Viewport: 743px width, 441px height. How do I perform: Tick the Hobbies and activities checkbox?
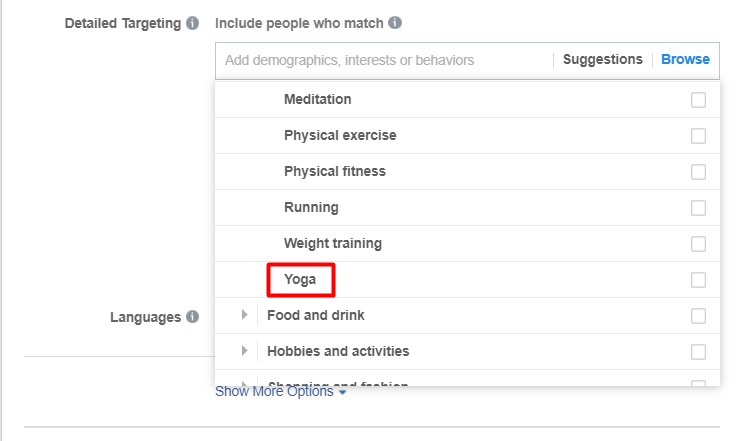698,352
